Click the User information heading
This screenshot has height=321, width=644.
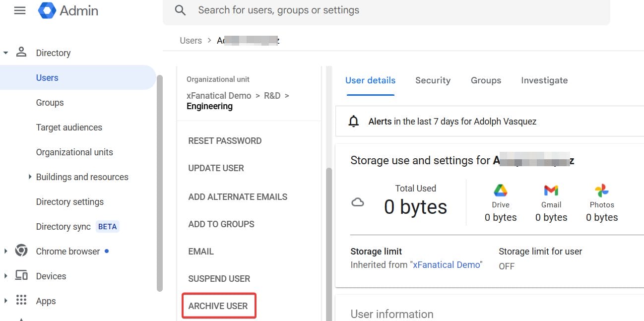click(x=392, y=314)
